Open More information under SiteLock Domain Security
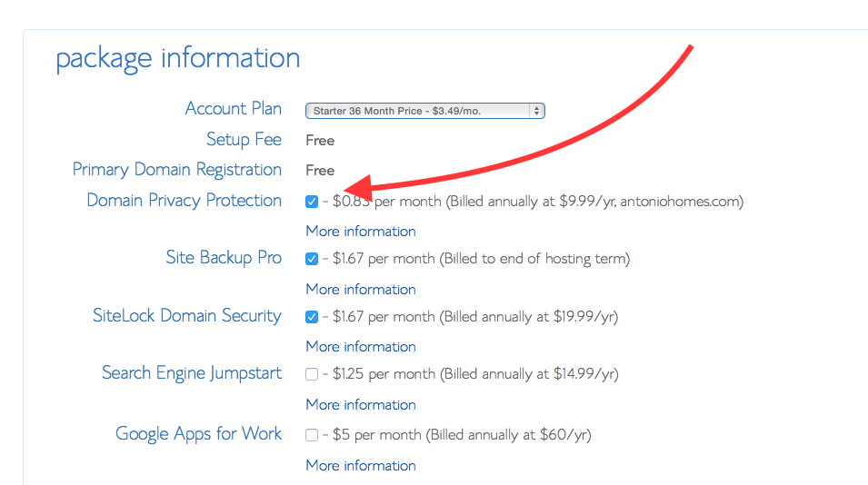 361,346
